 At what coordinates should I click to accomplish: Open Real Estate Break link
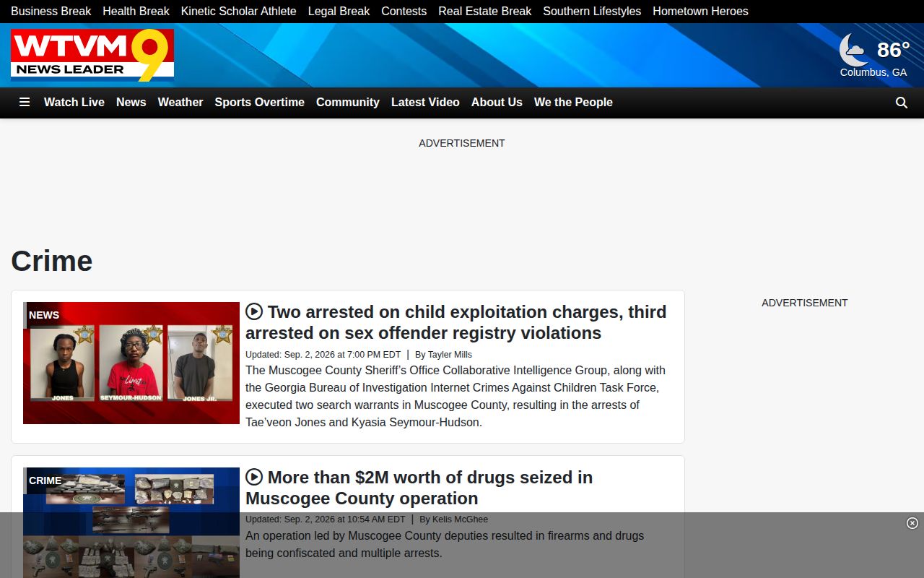[485, 11]
